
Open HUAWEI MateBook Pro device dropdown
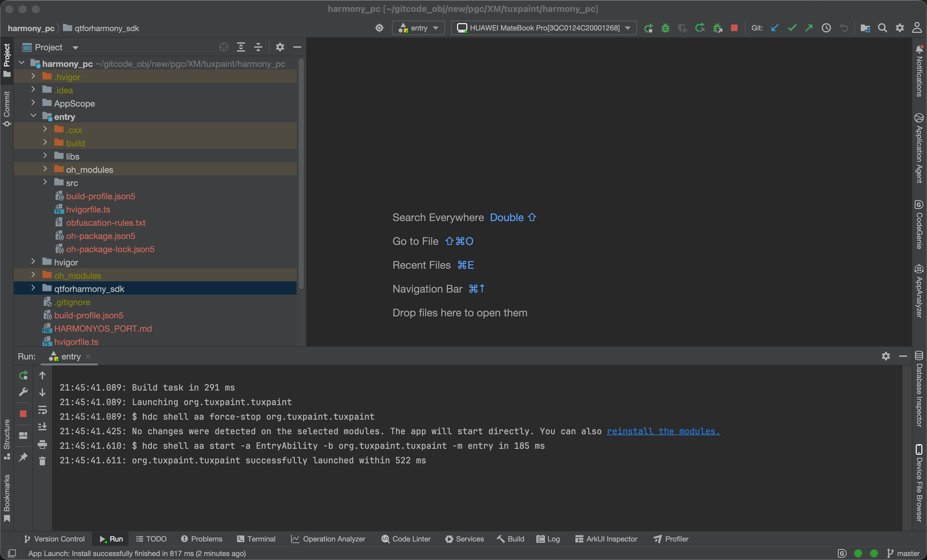click(x=544, y=28)
